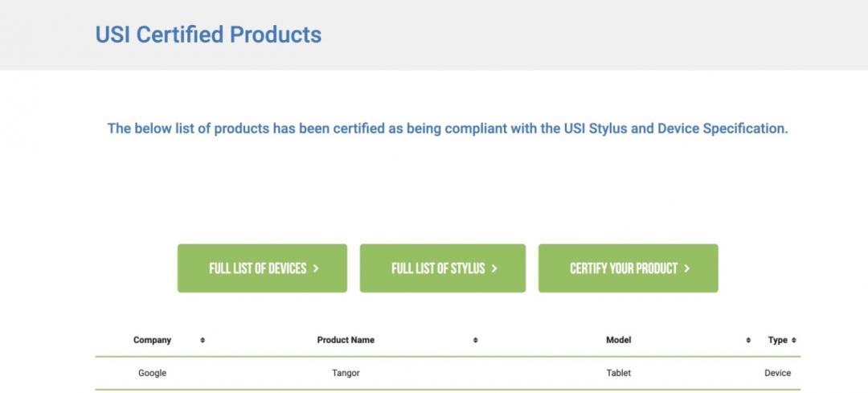Select the Tangor product name cell
The image size is (868, 393).
click(346, 373)
